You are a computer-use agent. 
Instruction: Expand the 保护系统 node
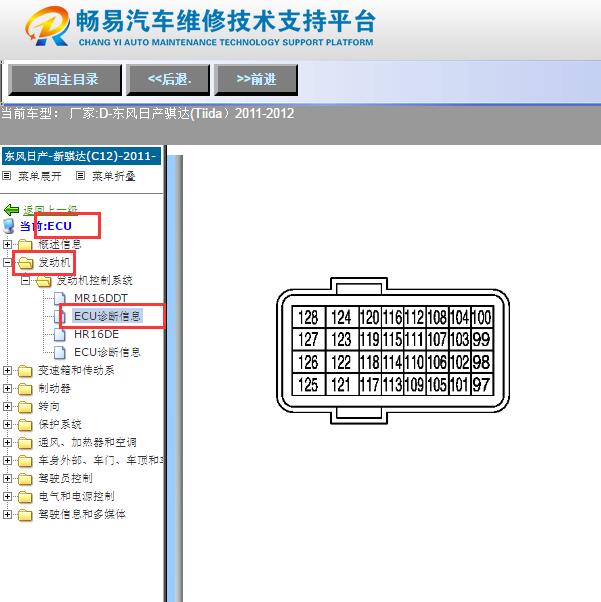(x=7, y=424)
